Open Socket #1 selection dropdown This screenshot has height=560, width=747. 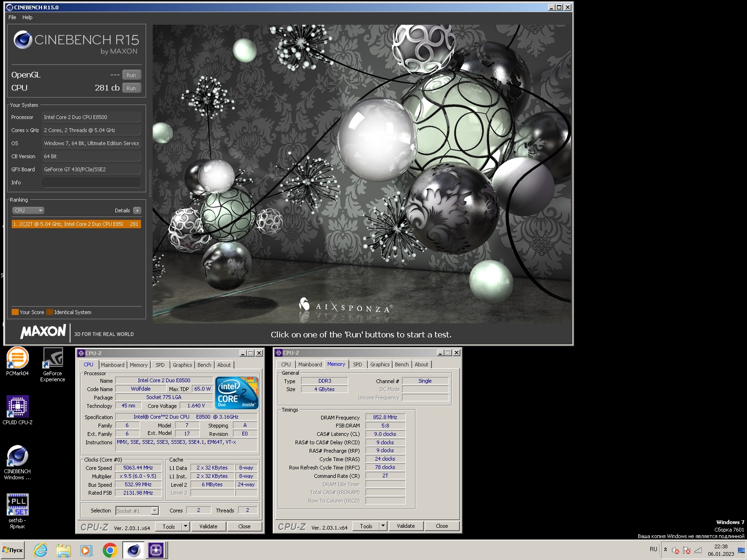(137, 511)
